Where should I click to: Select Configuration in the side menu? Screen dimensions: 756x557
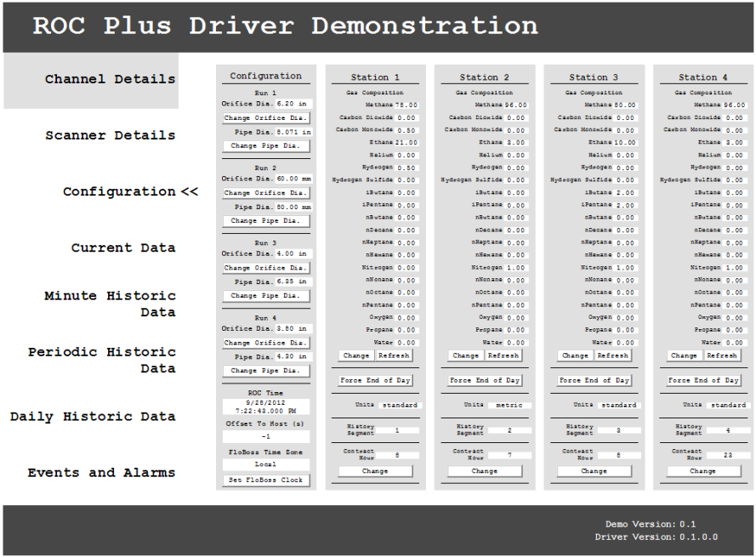coord(119,192)
